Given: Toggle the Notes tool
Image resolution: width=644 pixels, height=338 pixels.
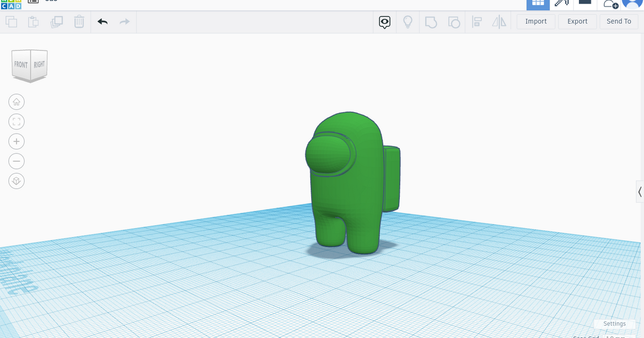Looking at the screenshot, I should (x=384, y=21).
